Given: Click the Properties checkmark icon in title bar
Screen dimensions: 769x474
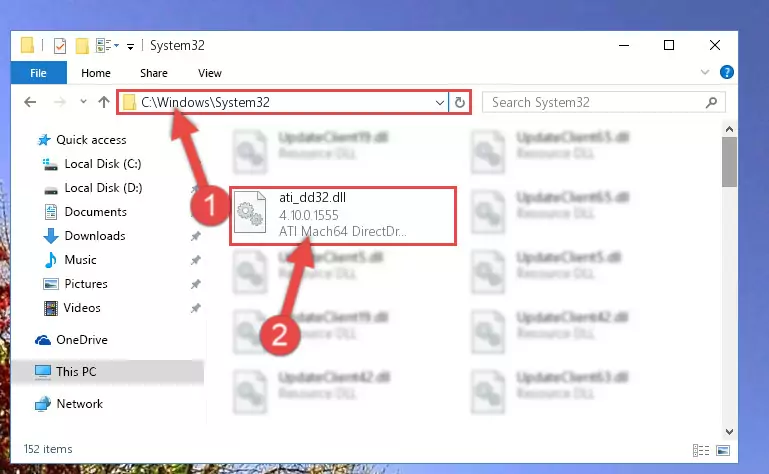Looking at the screenshot, I should point(60,46).
